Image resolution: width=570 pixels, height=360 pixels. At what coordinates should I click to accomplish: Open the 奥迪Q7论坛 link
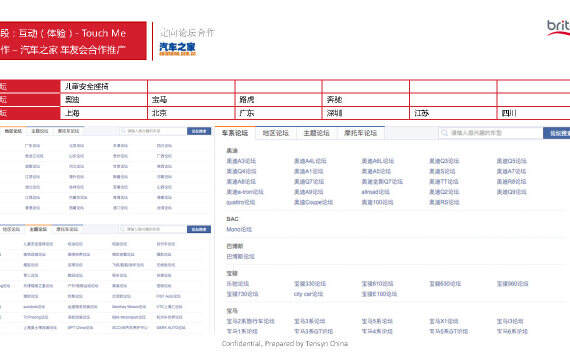coord(309,181)
